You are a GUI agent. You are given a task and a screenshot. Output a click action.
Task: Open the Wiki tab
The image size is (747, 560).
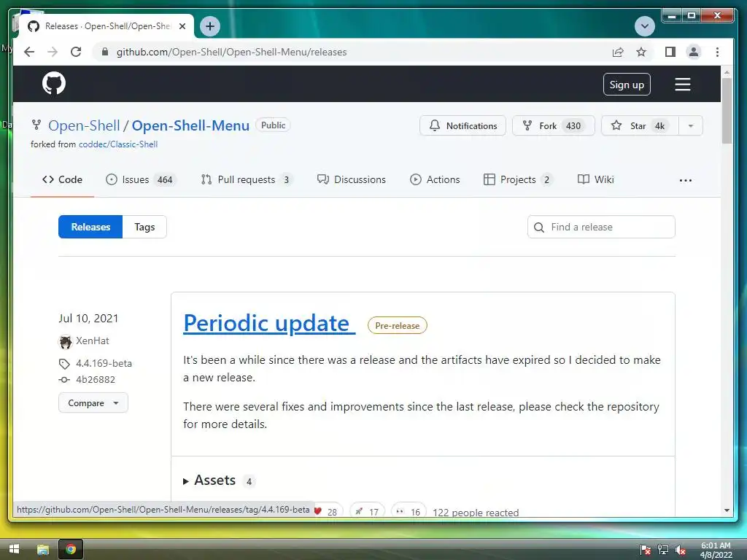coord(595,179)
